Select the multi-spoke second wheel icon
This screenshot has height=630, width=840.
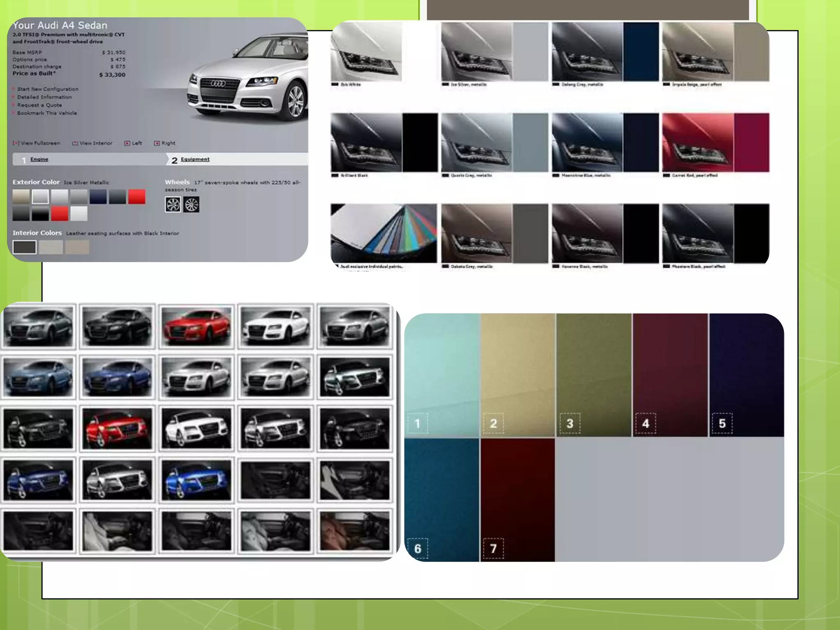point(192,204)
